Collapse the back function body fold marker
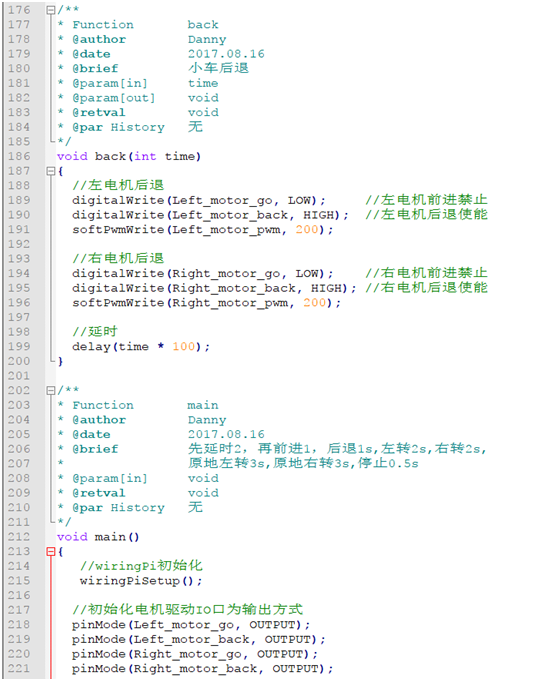 [x=51, y=171]
